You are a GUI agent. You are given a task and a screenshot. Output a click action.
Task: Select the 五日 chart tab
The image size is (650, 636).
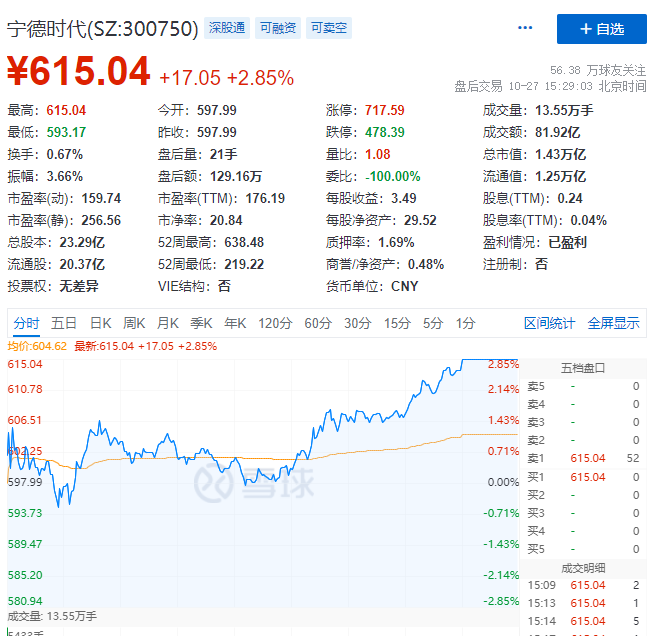point(64,323)
